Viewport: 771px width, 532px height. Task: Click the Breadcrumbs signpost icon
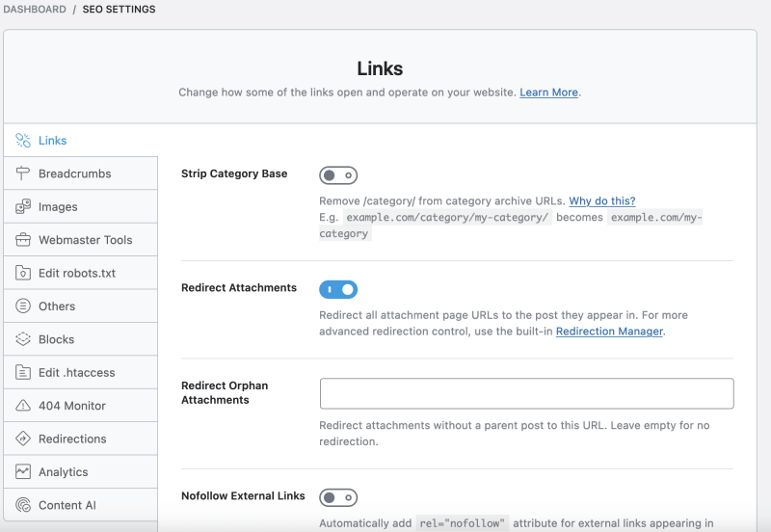pyautogui.click(x=22, y=173)
